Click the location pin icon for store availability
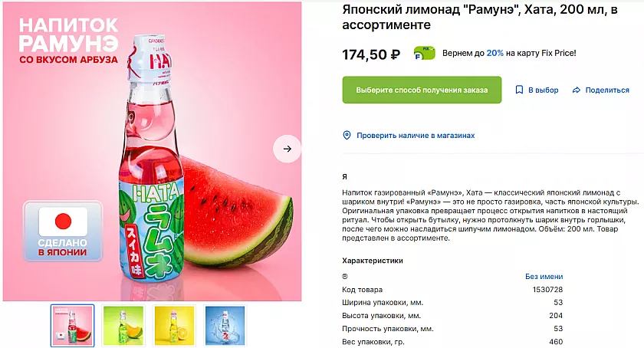This screenshot has width=644, height=348. [x=347, y=136]
